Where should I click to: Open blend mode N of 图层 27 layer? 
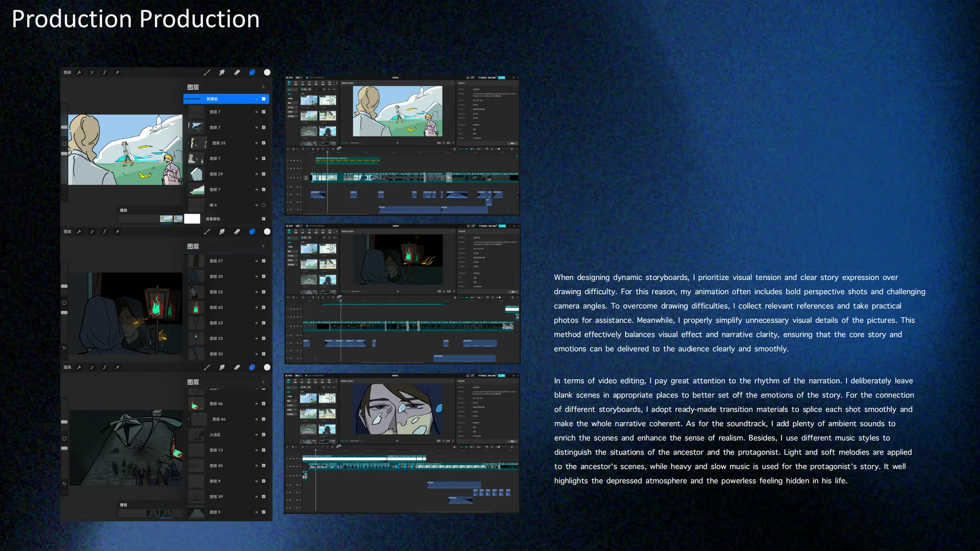click(x=257, y=261)
